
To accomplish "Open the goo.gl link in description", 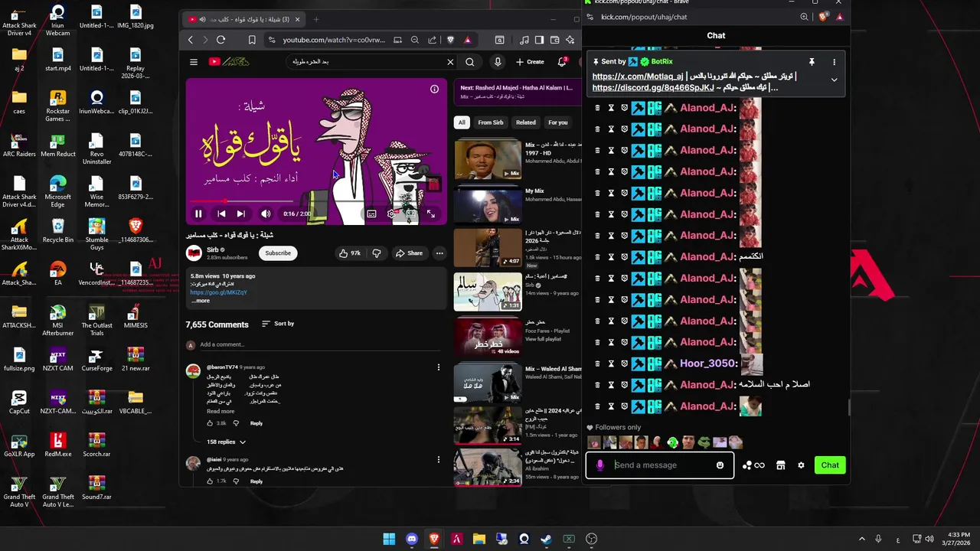I will (219, 292).
